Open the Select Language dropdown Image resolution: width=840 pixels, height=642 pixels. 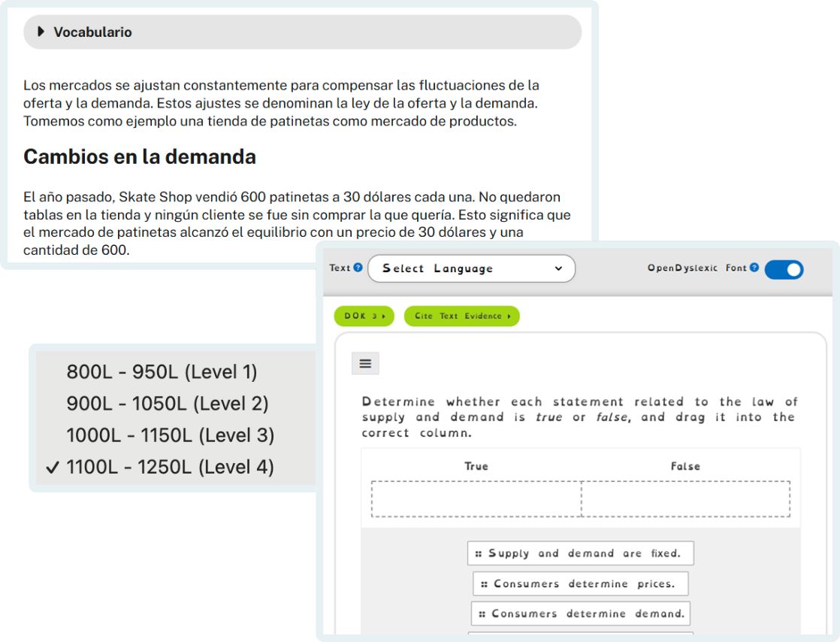pos(472,268)
